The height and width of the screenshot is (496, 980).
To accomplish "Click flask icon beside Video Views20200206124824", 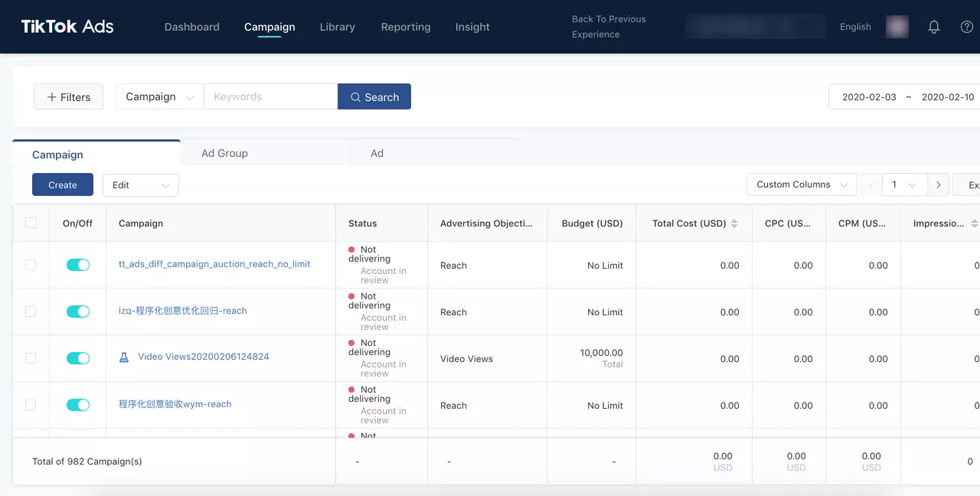I will 124,357.
